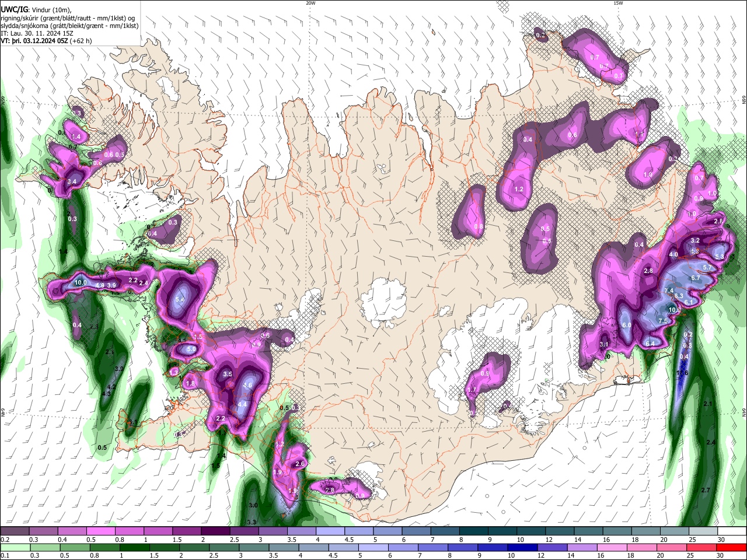
Task: Click the 'IT: Lau. 30. 11. 2024 15Z' line
Action: click(37, 33)
